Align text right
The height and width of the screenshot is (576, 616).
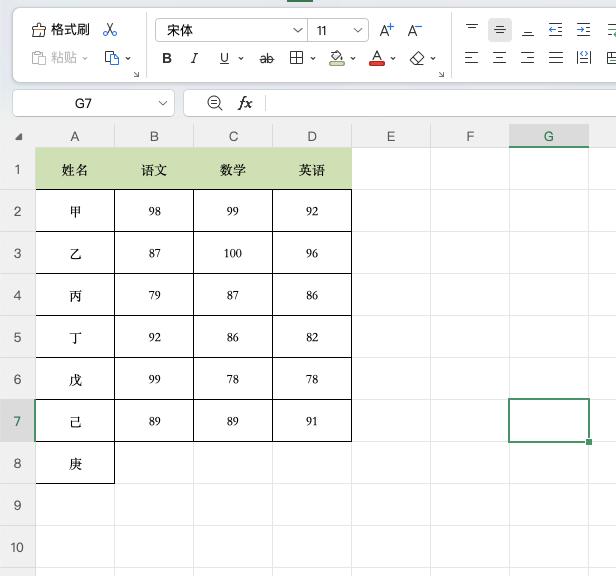[527, 58]
